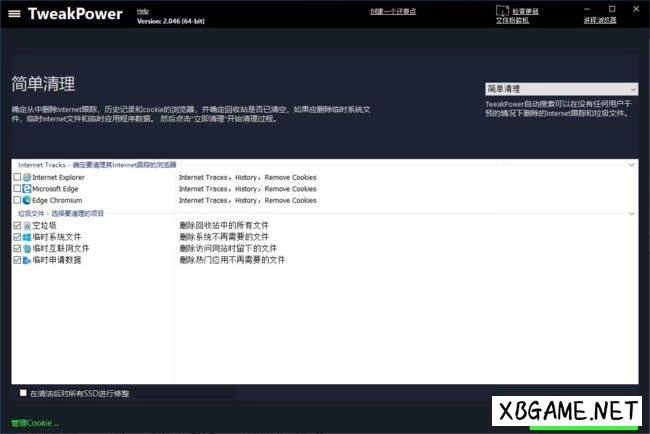Click the Edge Chromium browser icon

[x=27, y=200]
